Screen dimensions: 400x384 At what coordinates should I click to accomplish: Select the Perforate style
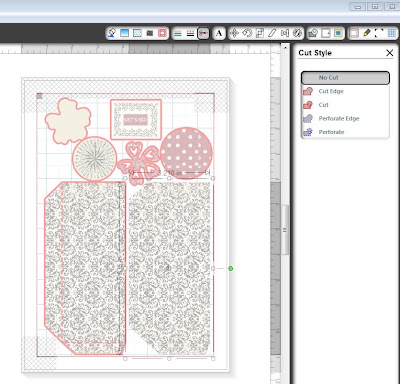coord(345,132)
